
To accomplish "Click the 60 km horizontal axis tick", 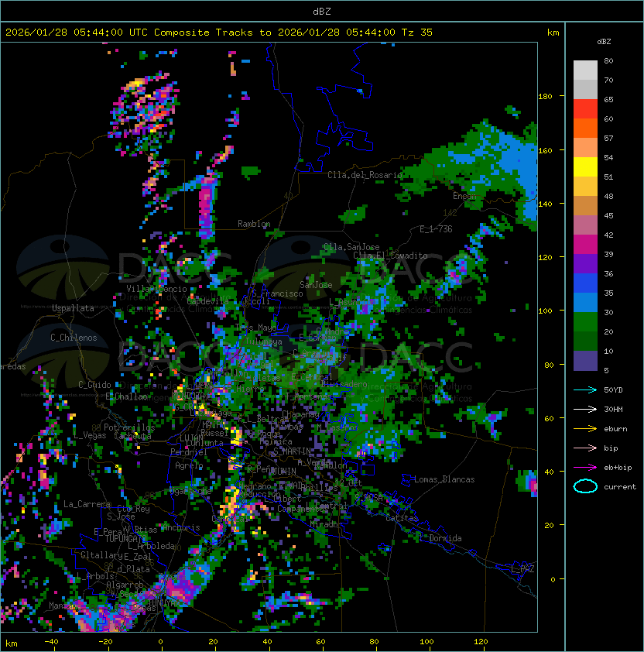I will (320, 642).
